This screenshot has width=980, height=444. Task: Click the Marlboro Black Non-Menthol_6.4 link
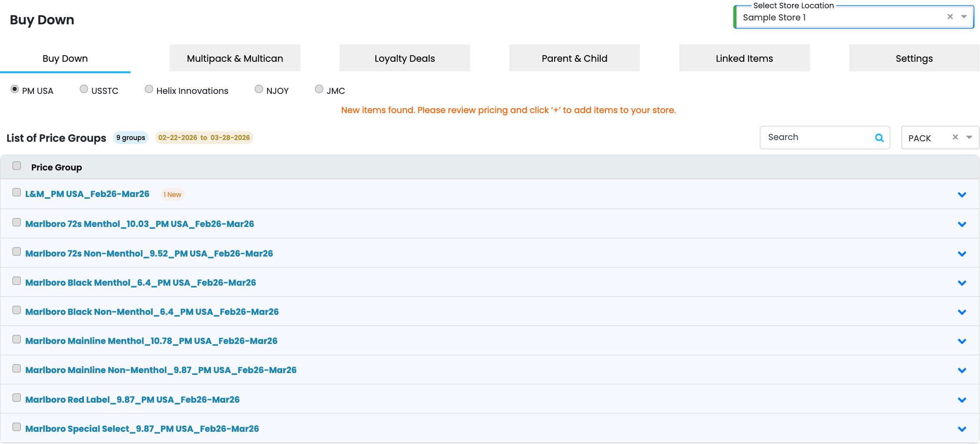[x=152, y=312]
